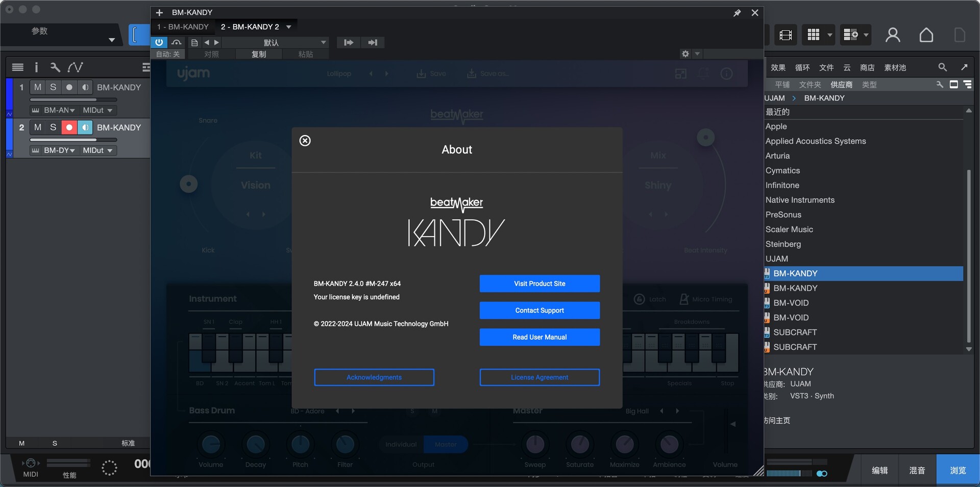Image resolution: width=980 pixels, height=487 pixels.
Task: Click the Contact Support button
Action: pyautogui.click(x=540, y=311)
